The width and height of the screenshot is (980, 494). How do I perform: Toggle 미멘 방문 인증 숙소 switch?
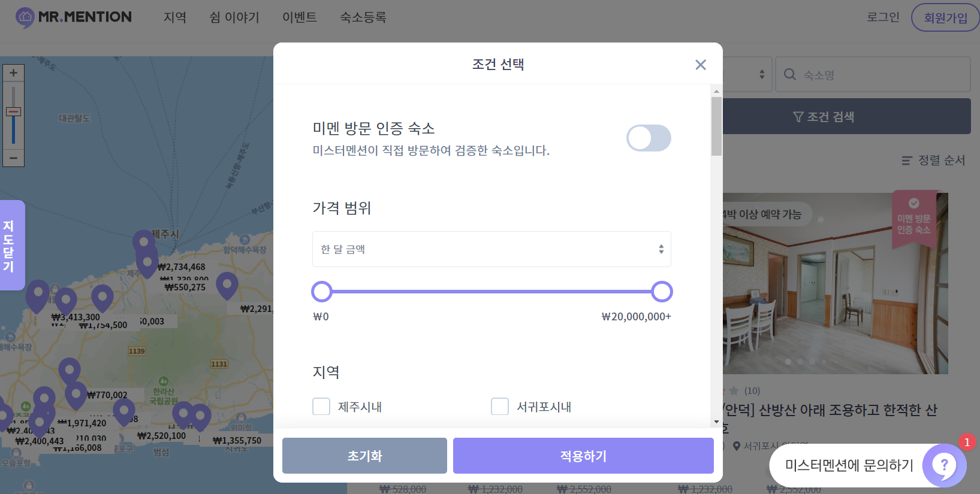point(649,138)
